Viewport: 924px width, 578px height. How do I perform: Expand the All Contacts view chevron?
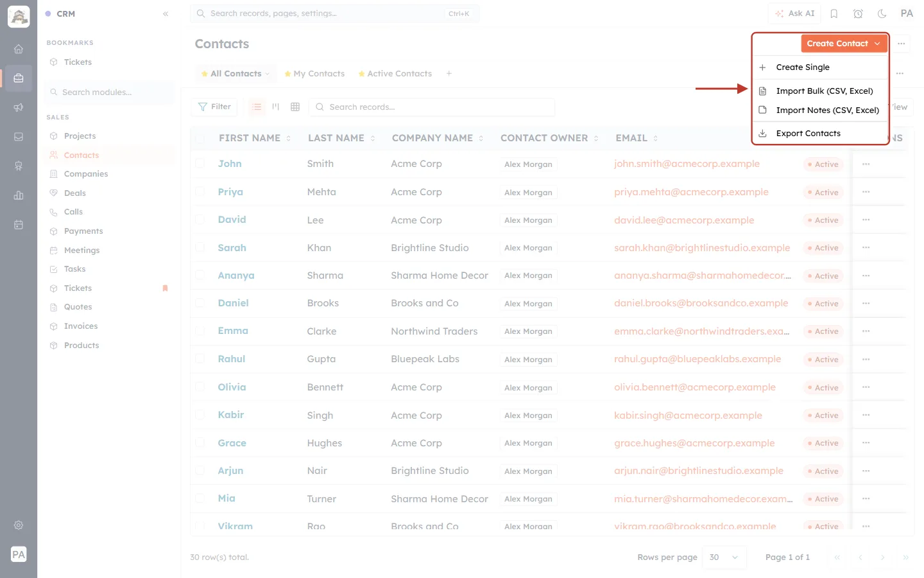pyautogui.click(x=268, y=74)
